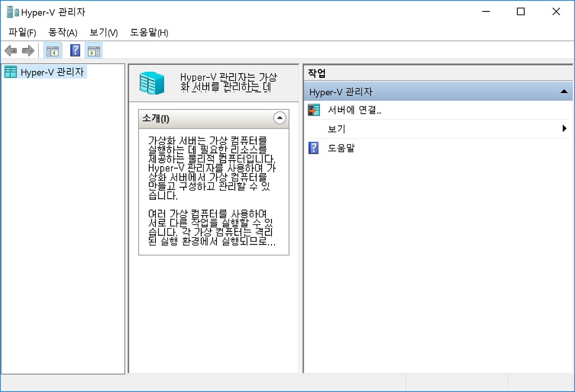Image resolution: width=575 pixels, height=392 pixels.
Task: Close the Hyper-V 관리자 window
Action: 556,12
